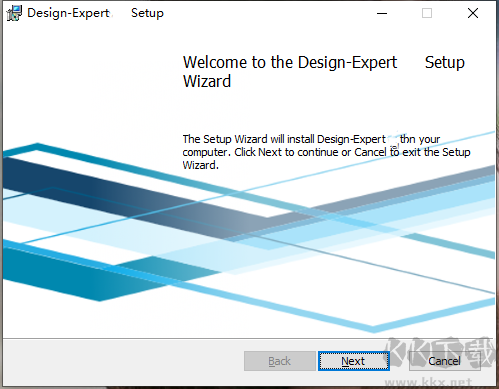Minimize the setup window
This screenshot has height=389, width=499.
[x=382, y=13]
